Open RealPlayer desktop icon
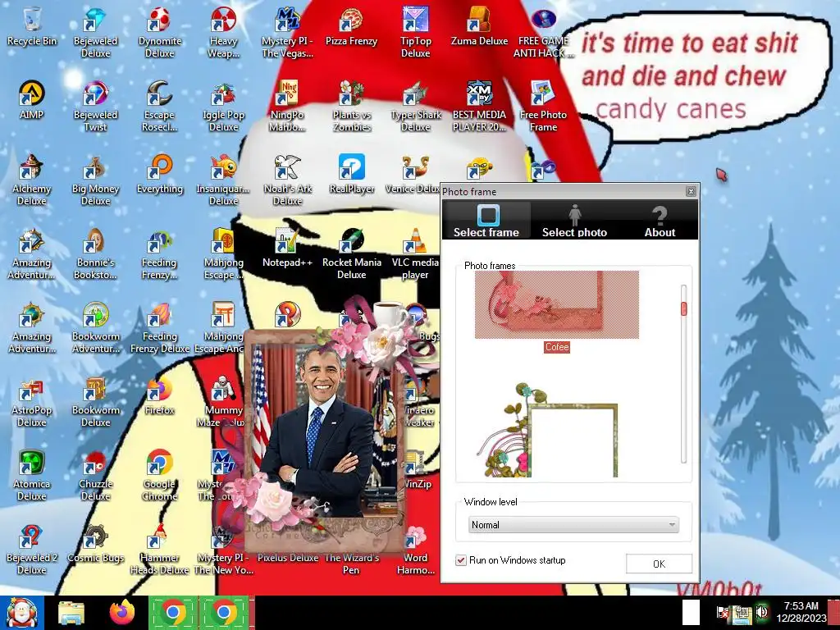 351,174
